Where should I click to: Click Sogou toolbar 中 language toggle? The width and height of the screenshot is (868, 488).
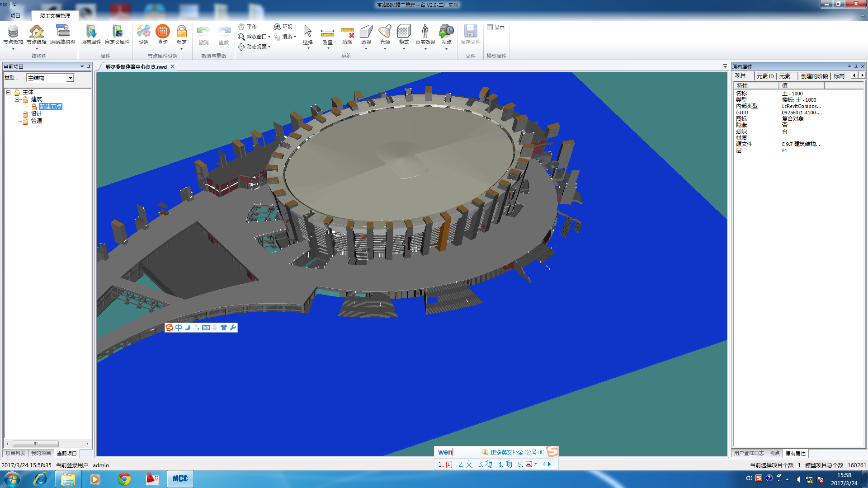tap(179, 328)
